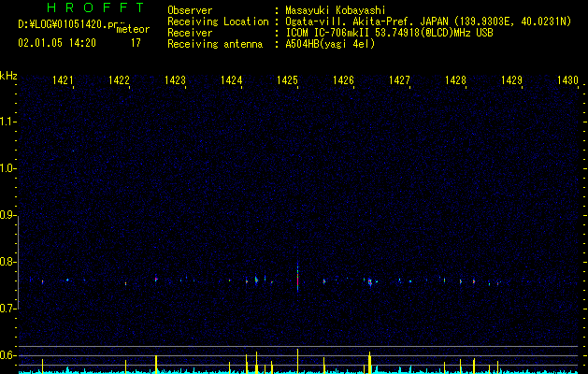
Task: Click the 1428 time axis label
Action: tap(455, 79)
